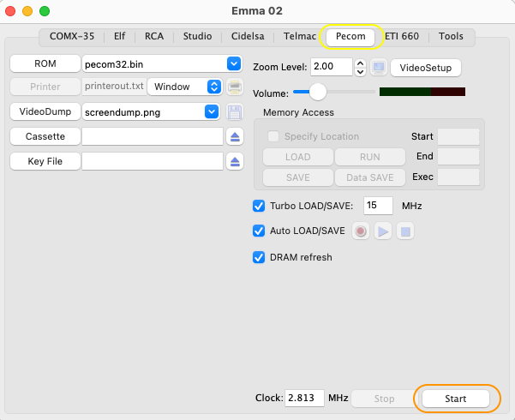The image size is (515, 420).
Task: Click the screendump.png filename field
Action: (x=143, y=112)
